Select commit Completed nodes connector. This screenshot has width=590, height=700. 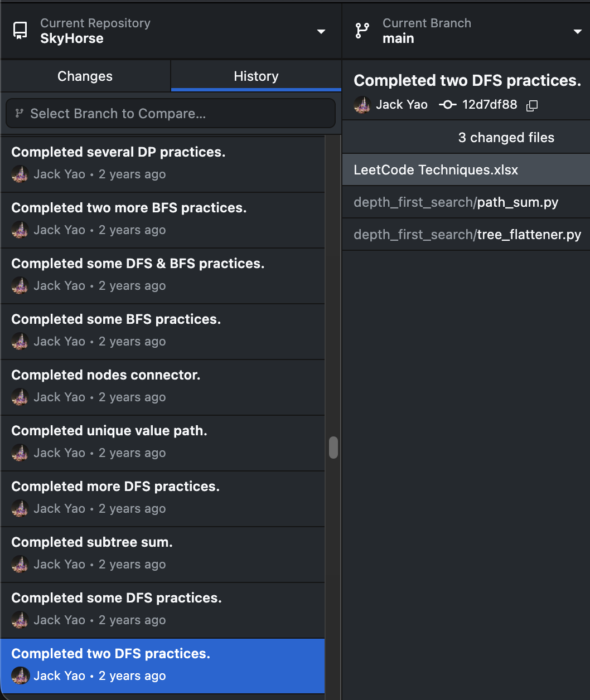tap(162, 387)
